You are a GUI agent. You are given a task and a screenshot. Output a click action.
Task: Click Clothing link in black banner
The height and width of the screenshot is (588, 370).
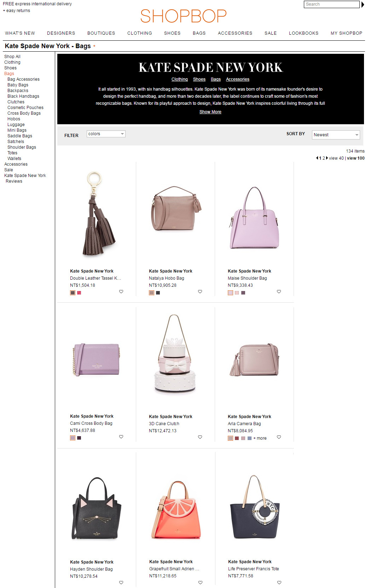pyautogui.click(x=180, y=79)
